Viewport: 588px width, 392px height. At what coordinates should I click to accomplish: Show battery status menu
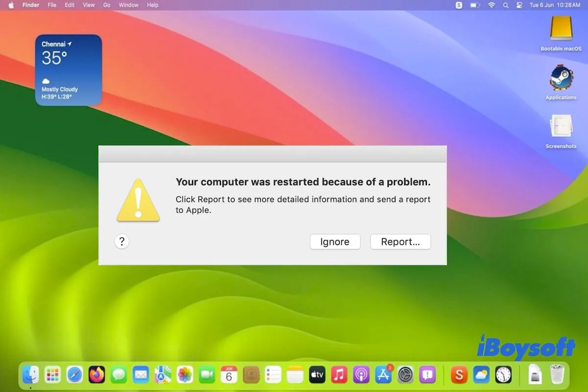pyautogui.click(x=475, y=5)
